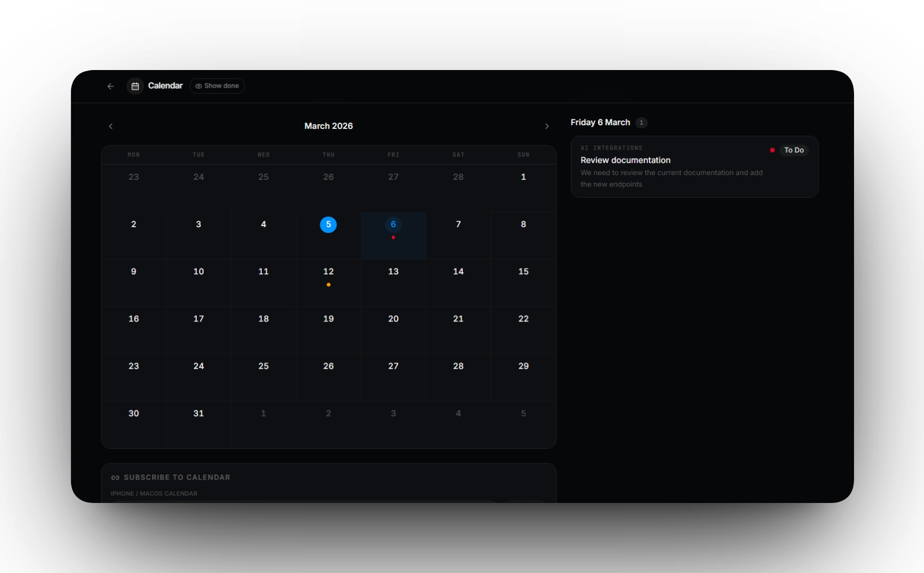Select February 23 in the first row
Viewport: 924px width, 573px height.
pyautogui.click(x=134, y=177)
